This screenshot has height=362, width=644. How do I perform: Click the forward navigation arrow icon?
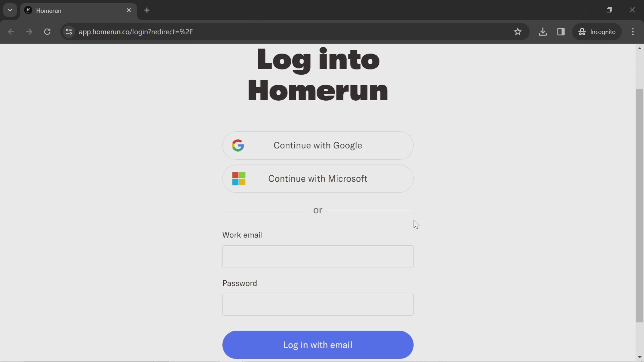tap(29, 31)
